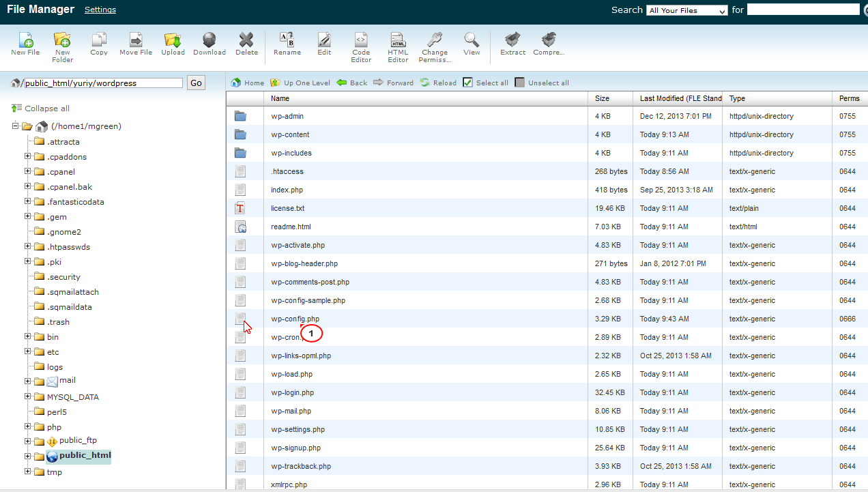The height and width of the screenshot is (492, 868).
Task: Open the Settings page
Action: pyautogui.click(x=100, y=10)
